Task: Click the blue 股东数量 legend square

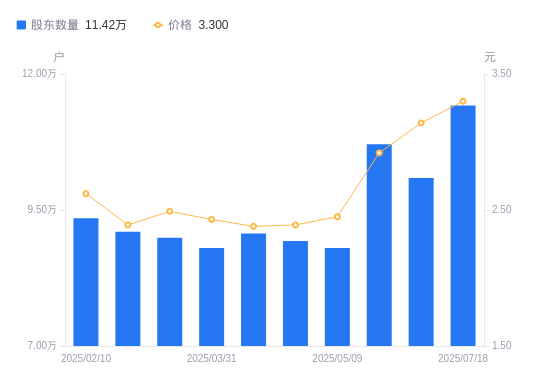Action: (21, 25)
